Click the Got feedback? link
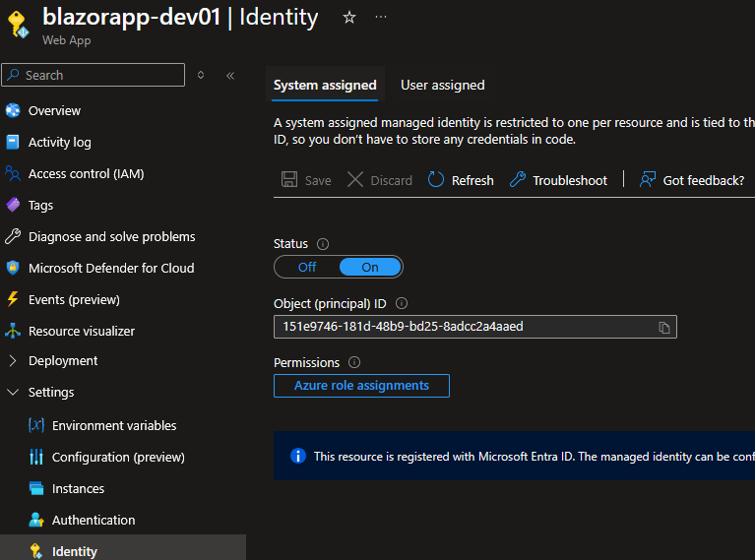This screenshot has width=755, height=560. pyautogui.click(x=703, y=180)
